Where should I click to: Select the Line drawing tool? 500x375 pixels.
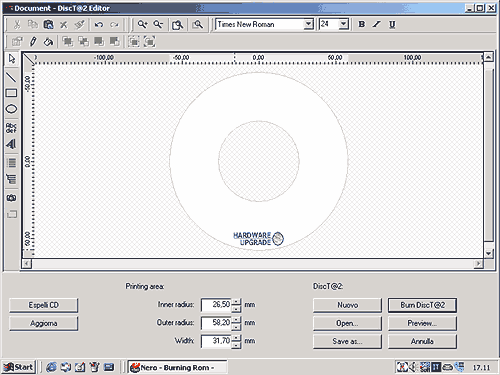(12, 77)
